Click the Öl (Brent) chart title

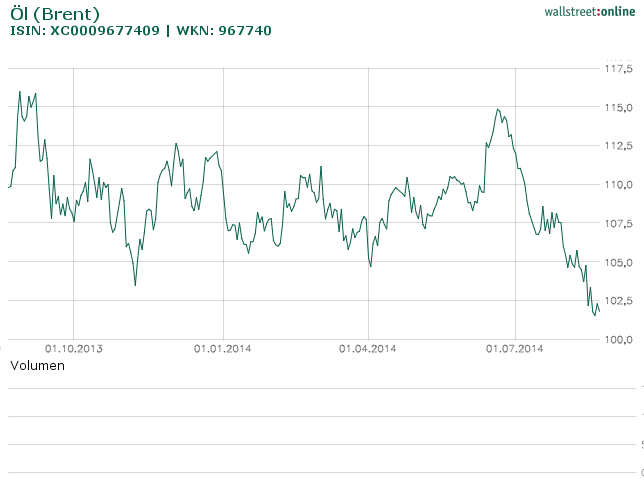click(54, 14)
